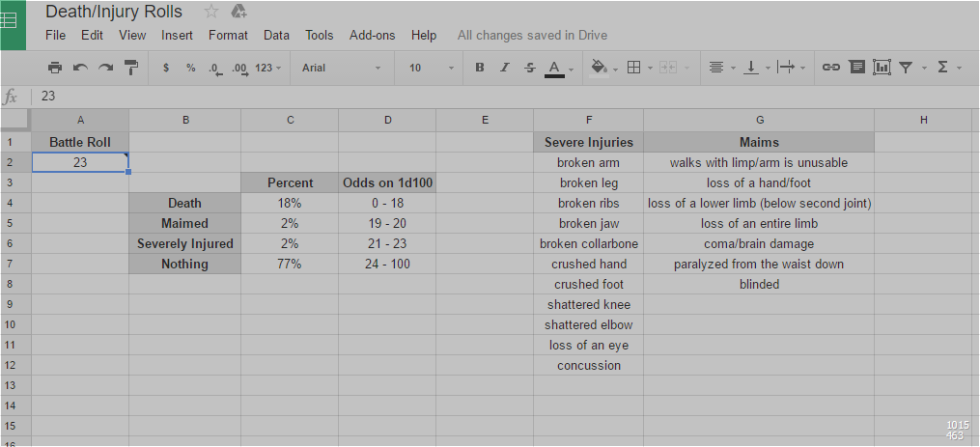Open the Data menu
Image resolution: width=980 pixels, height=447 pixels.
pos(276,35)
